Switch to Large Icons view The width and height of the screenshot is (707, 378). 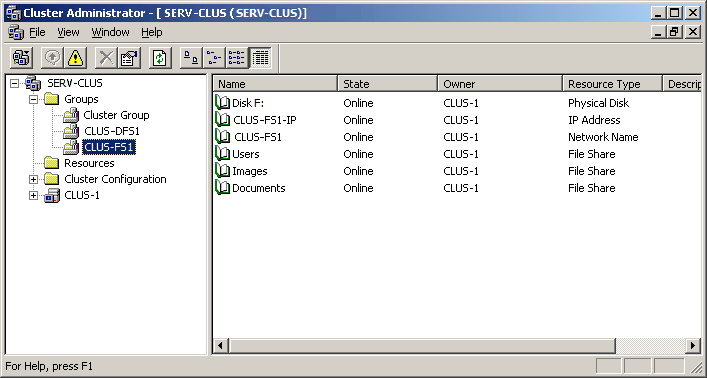coord(191,58)
